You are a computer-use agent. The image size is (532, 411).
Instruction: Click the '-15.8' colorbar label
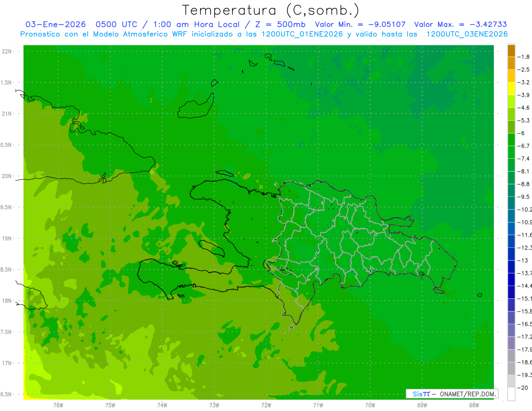click(525, 311)
